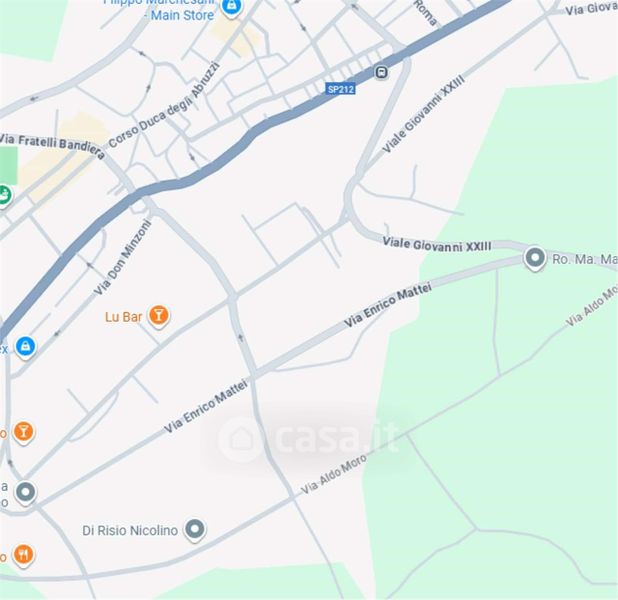Viewport: 618px width, 600px height.
Task: Click the orange cocktail marker on the map edge
Action: point(24,432)
